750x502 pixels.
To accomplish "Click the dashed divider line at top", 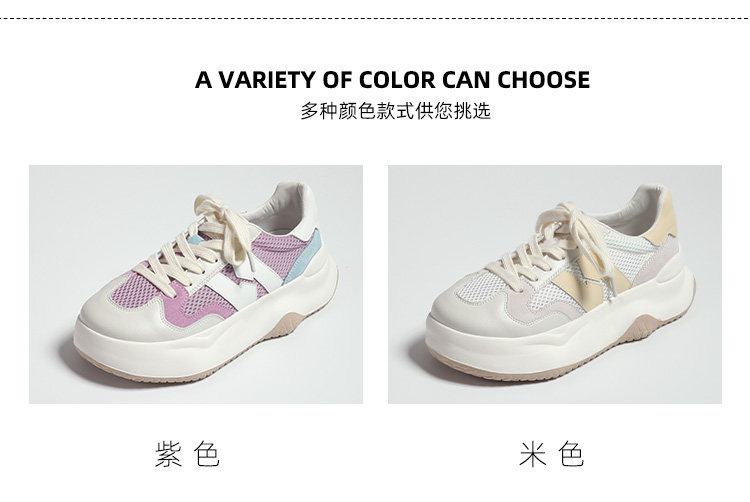I will pos(375,19).
